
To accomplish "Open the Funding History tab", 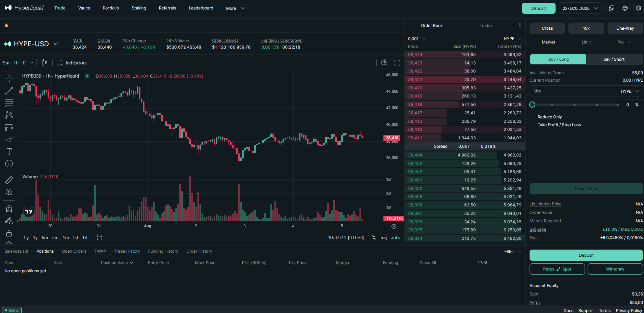I will click(163, 251).
